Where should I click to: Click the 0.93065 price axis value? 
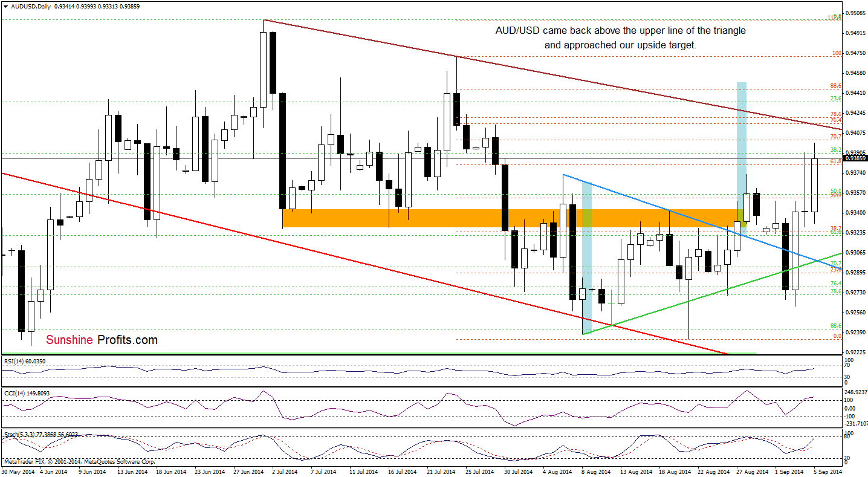tap(855, 253)
